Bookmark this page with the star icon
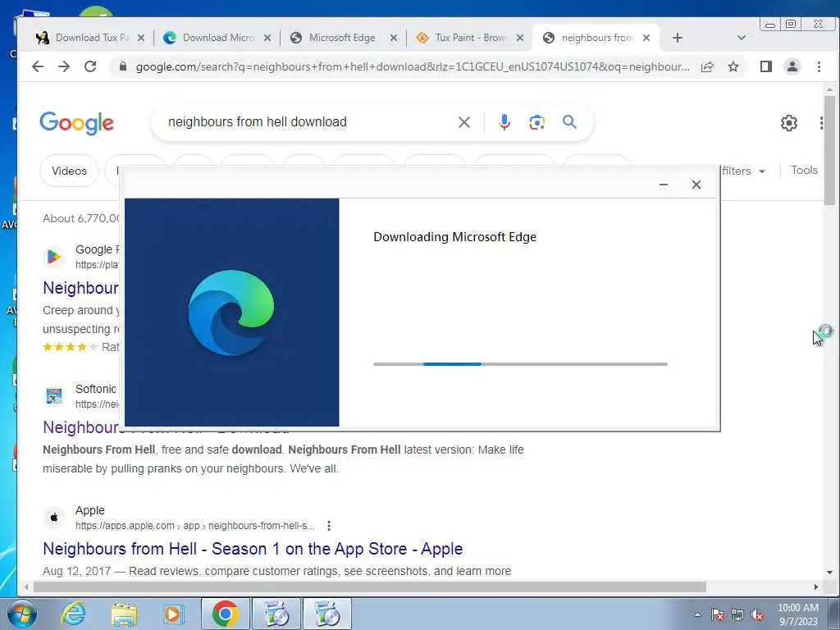The width and height of the screenshot is (840, 630). [733, 66]
